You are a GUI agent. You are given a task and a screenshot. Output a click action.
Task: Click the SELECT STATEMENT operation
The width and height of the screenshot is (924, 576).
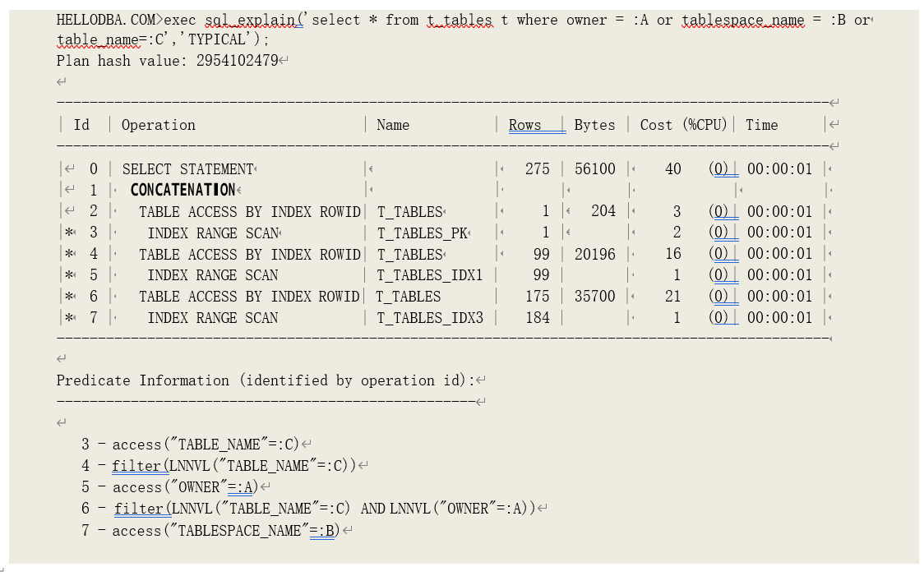click(187, 169)
